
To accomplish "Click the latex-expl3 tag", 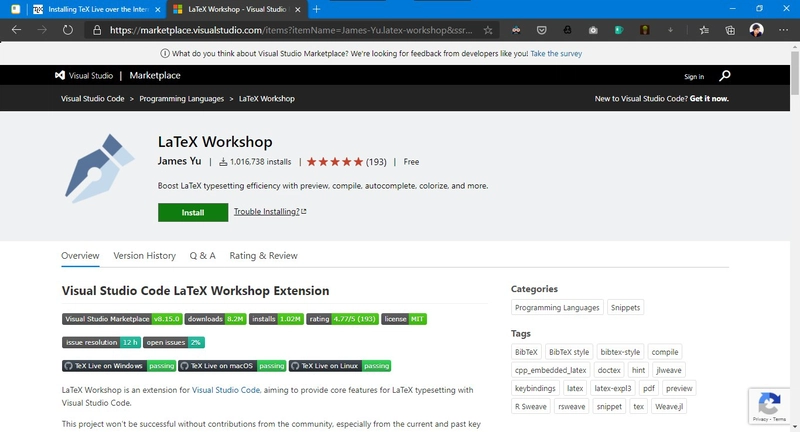I will [x=613, y=388].
